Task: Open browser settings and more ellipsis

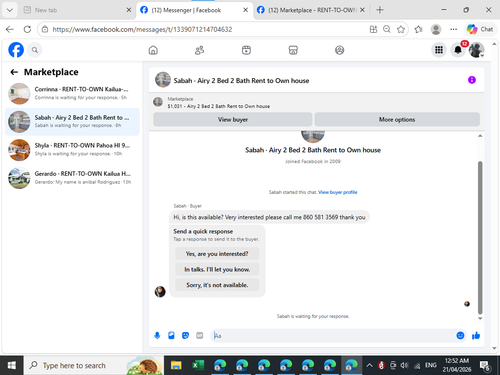Action: point(453,29)
